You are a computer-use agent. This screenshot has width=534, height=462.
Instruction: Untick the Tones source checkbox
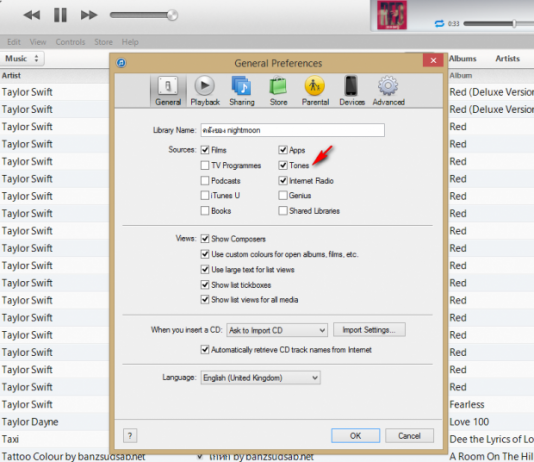(283, 165)
